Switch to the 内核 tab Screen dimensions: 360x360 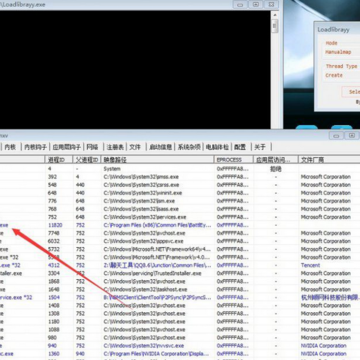10,147
